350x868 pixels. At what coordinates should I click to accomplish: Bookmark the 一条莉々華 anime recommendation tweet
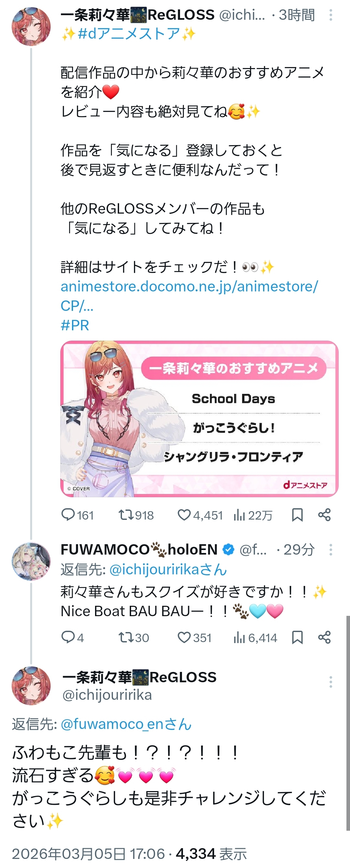tap(297, 514)
